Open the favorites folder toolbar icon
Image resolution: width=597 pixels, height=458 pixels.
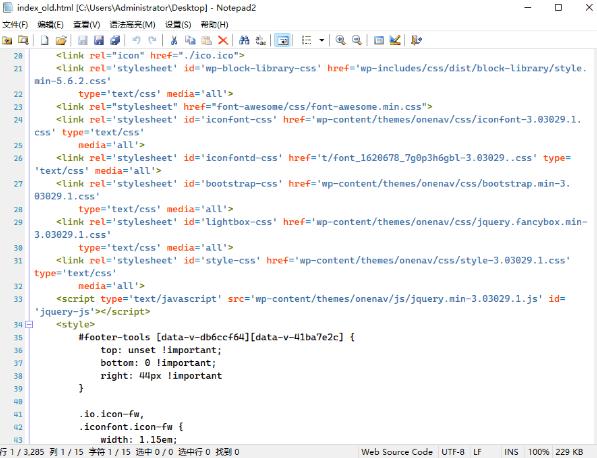(7, 40)
